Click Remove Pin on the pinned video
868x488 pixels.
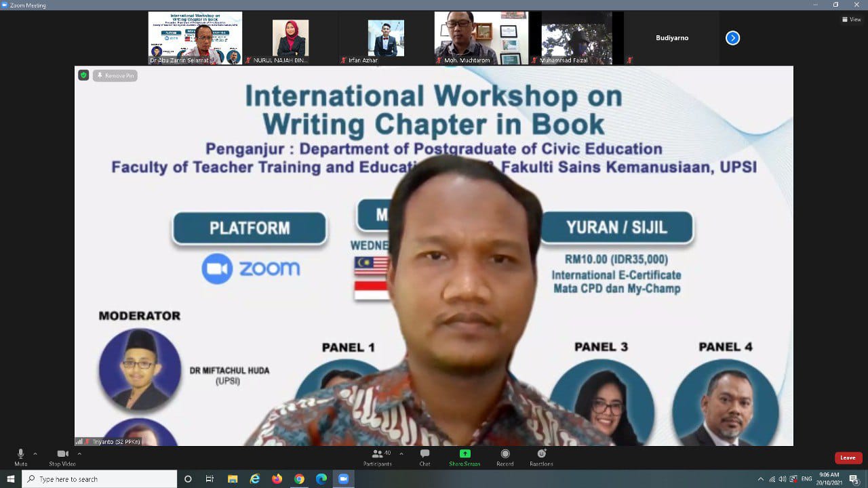(x=115, y=76)
